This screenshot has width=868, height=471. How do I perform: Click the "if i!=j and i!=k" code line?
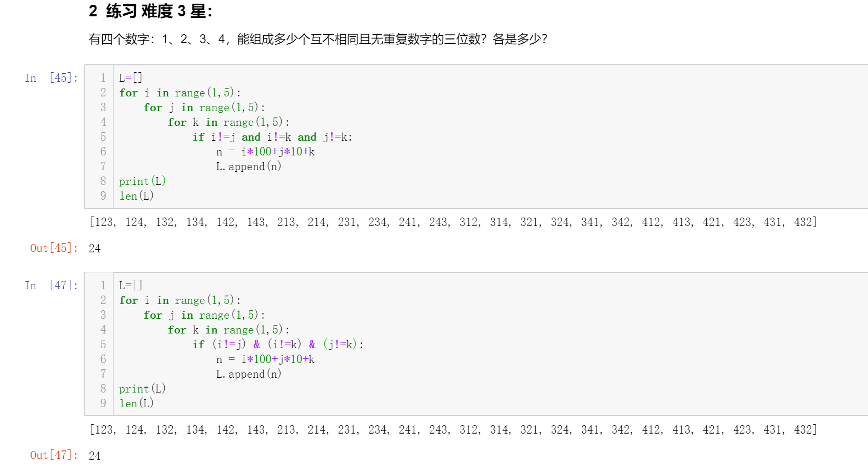coord(272,137)
